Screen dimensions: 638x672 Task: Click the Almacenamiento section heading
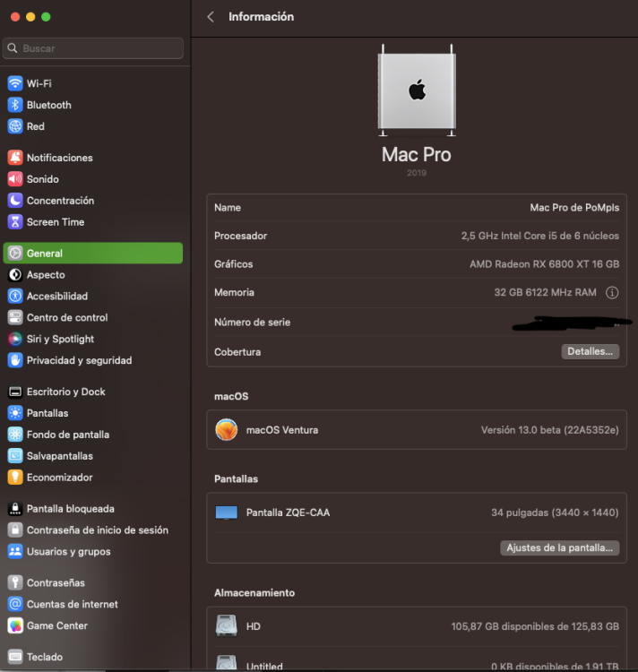point(254,593)
